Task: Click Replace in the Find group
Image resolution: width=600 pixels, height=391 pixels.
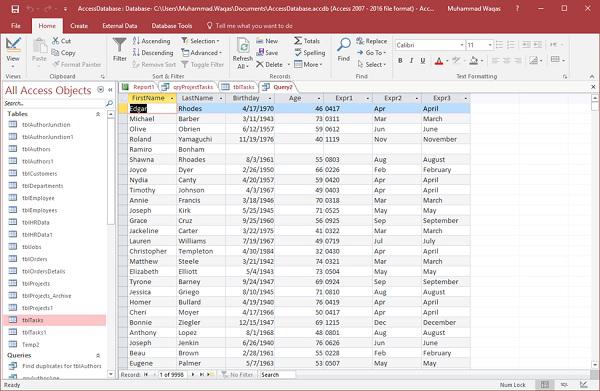Action: [x=372, y=41]
